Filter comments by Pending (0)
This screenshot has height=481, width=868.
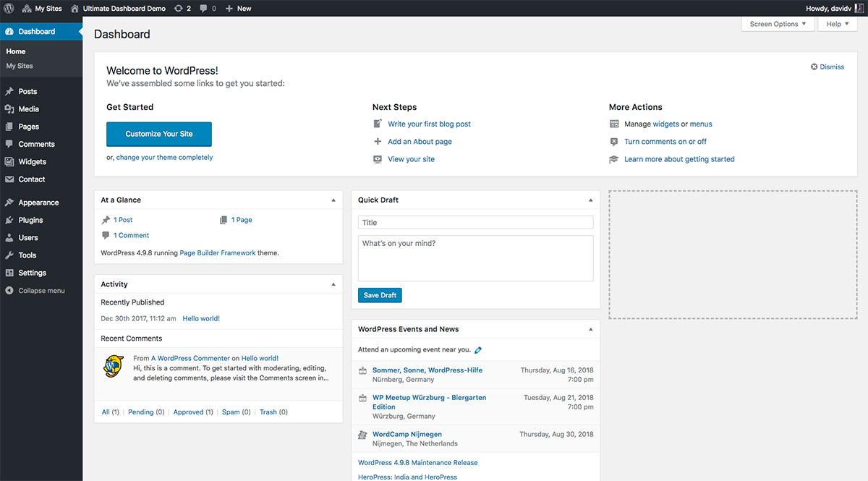(146, 412)
